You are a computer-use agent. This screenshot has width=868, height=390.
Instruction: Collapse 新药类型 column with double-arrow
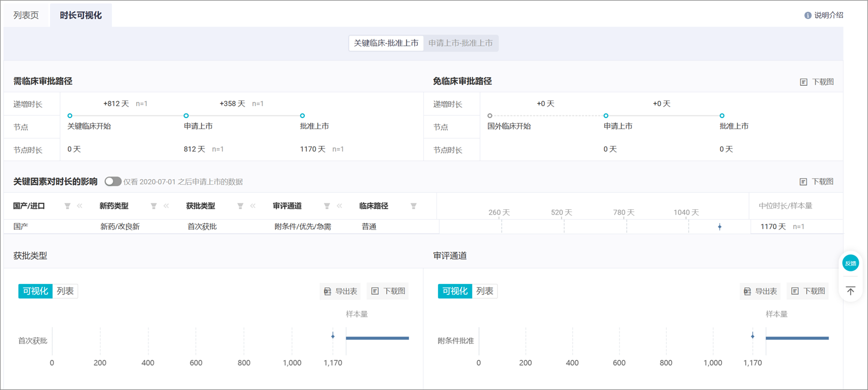166,206
